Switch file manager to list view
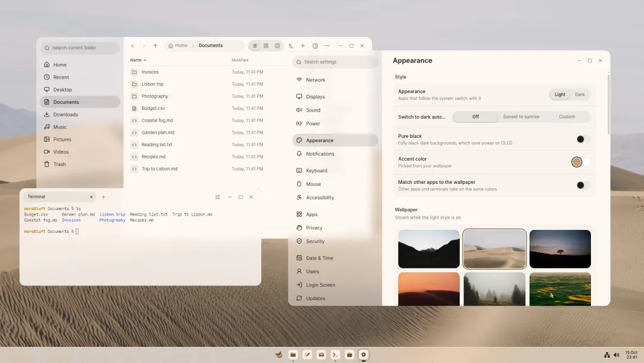This screenshot has width=644, height=363. (255, 45)
